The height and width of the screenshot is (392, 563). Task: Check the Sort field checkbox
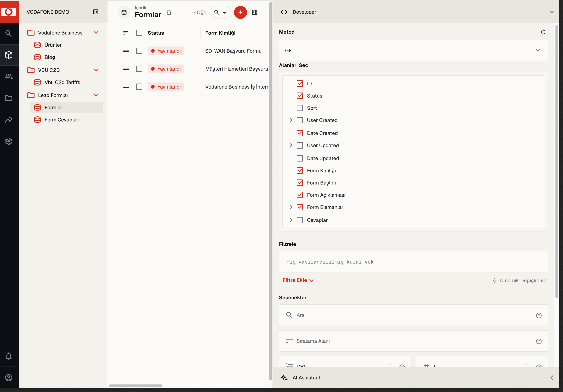pos(300,108)
